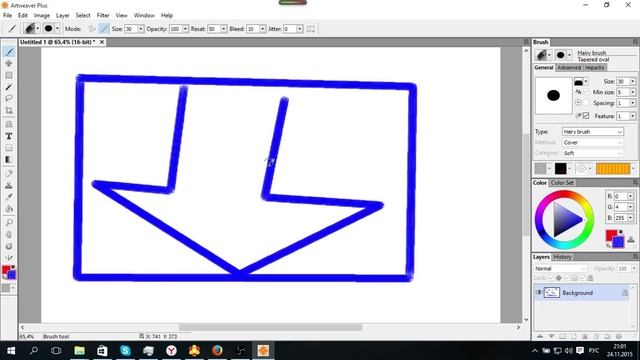Select the Eraser tool

pyautogui.click(x=9, y=173)
